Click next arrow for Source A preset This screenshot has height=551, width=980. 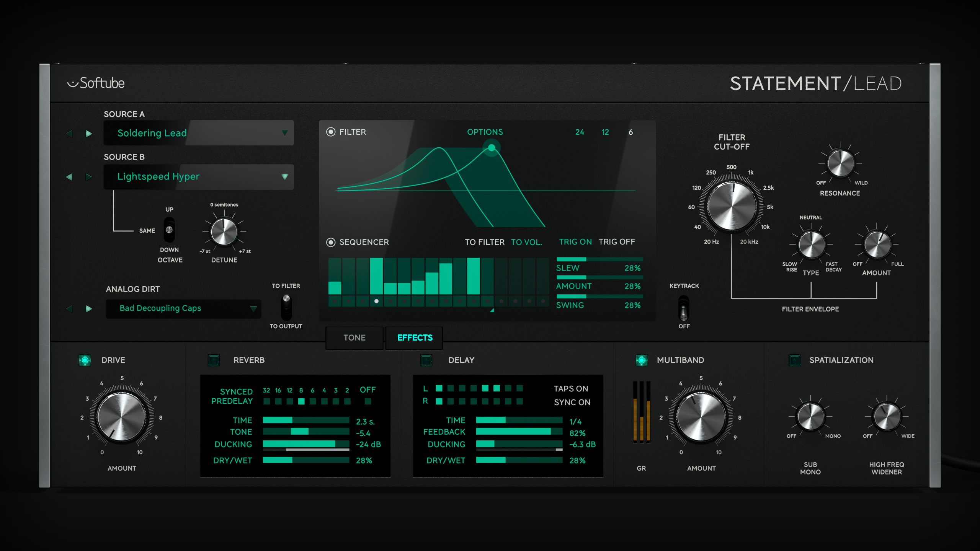click(x=89, y=134)
